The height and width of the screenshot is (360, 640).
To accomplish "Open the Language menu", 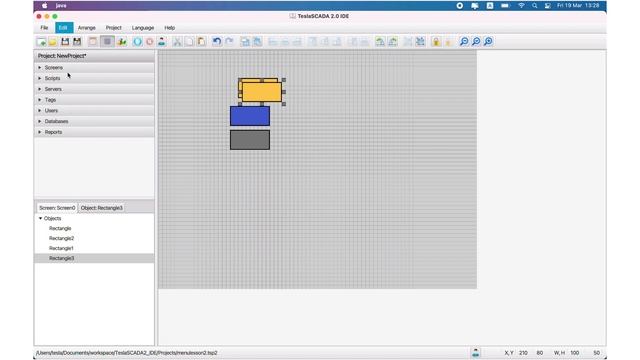I will click(x=143, y=28).
